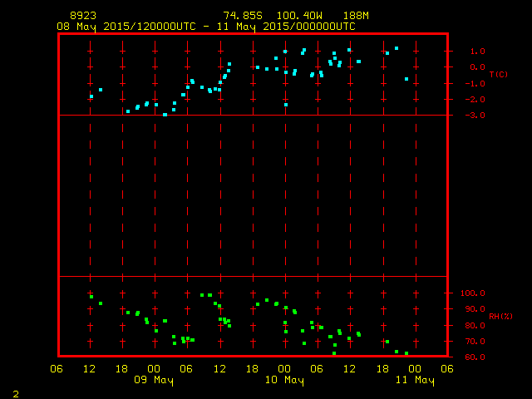Click the 60.0 humidity tick value
The image size is (532, 399).
pos(476,357)
